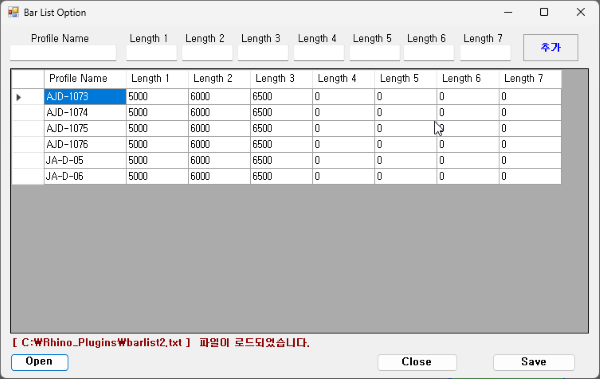
Task: Click row header of the AJD-1074 row
Action: coord(28,113)
